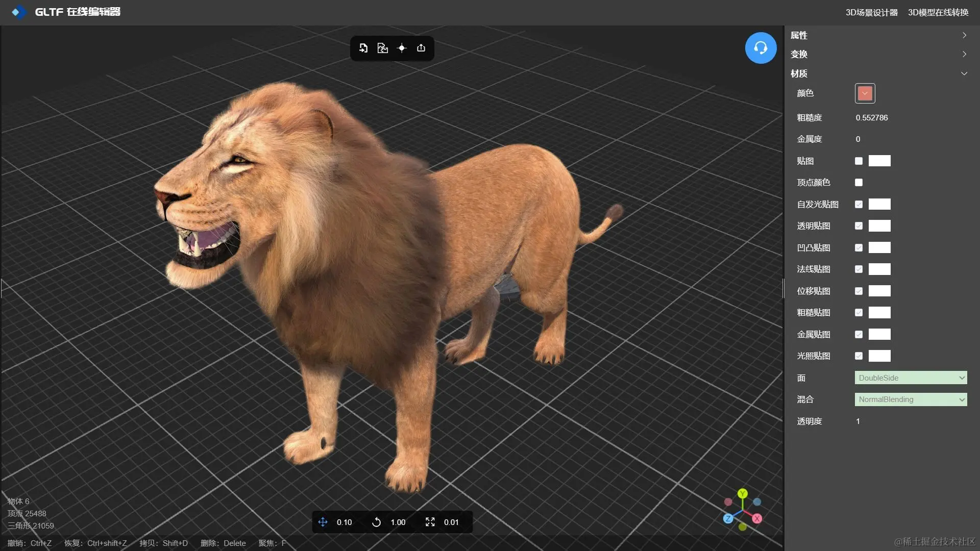Open the material color swatch picker
The height and width of the screenshot is (551, 980).
tap(865, 93)
